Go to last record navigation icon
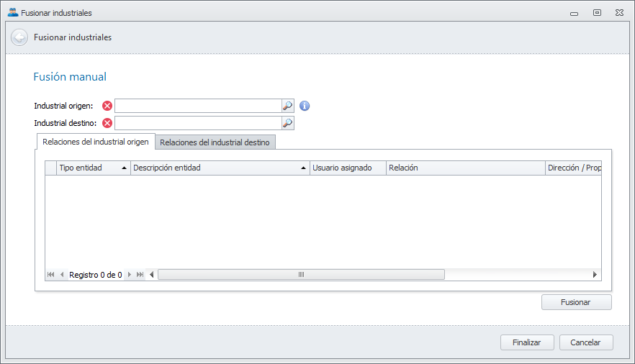 pyautogui.click(x=140, y=275)
